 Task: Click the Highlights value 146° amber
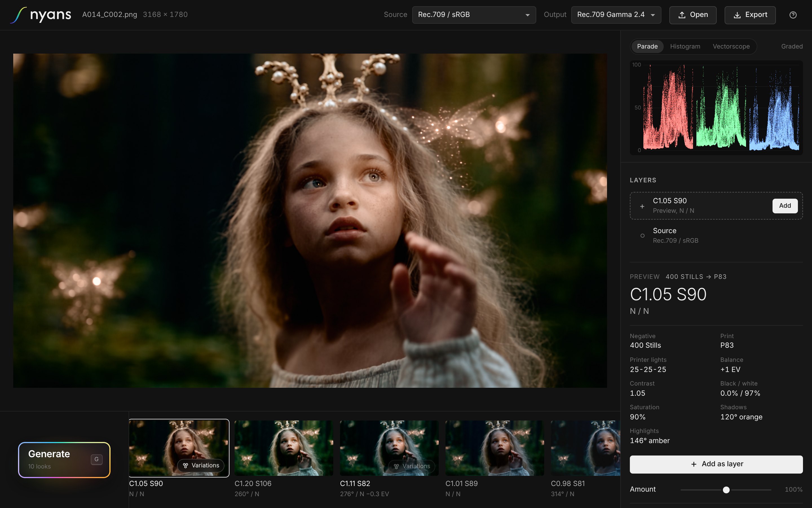[x=650, y=441]
